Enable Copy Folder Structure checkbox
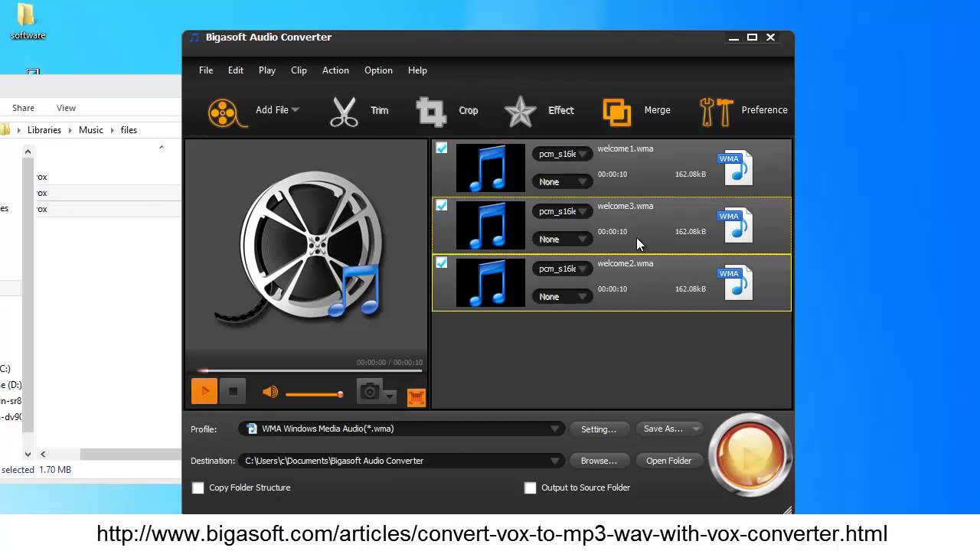Image resolution: width=980 pixels, height=551 pixels. (198, 487)
